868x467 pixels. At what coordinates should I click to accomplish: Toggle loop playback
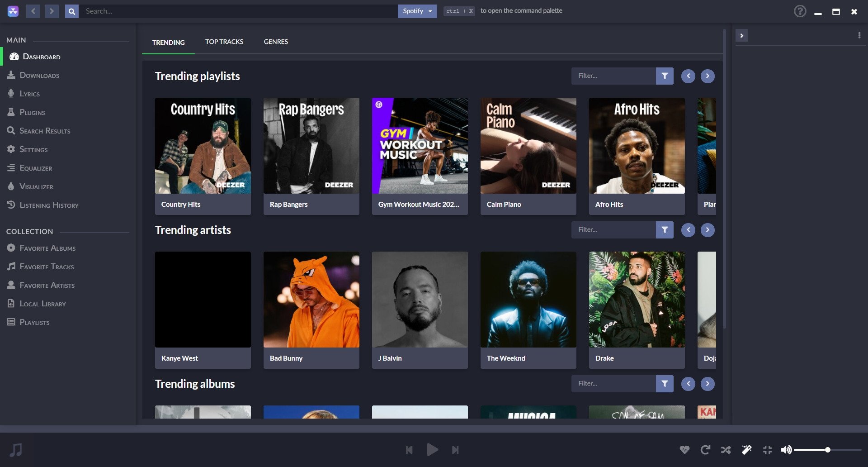(705, 450)
